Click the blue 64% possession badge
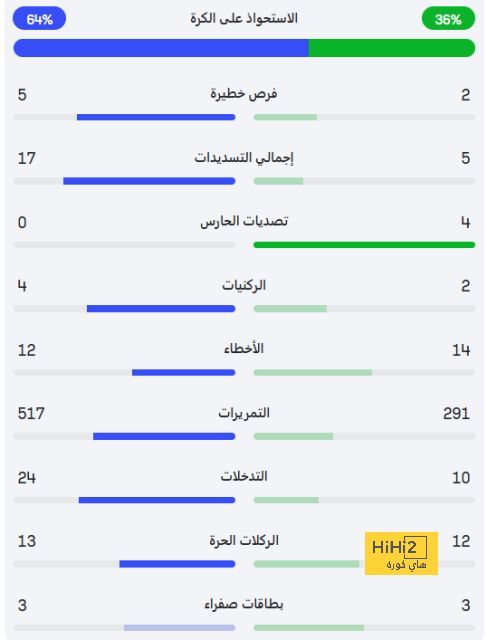The image size is (487, 640). [x=39, y=19]
